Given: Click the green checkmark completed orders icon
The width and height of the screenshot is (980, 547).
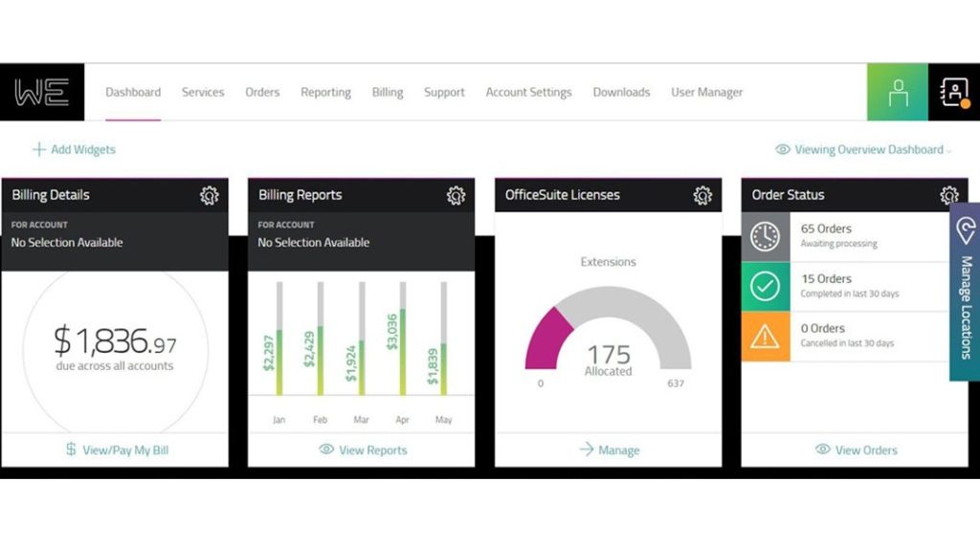Looking at the screenshot, I should coord(765,286).
